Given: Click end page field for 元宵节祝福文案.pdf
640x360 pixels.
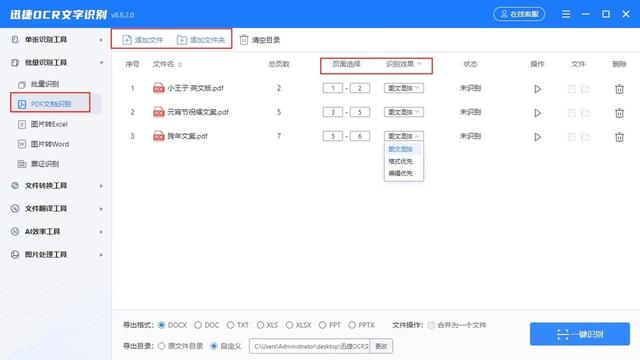Looking at the screenshot, I should click(360, 112).
